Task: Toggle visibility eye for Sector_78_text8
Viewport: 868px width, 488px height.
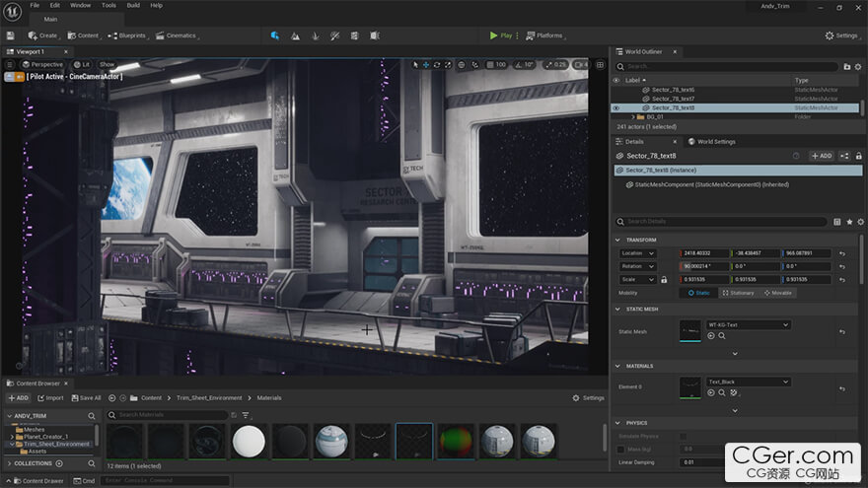Action: (616, 107)
